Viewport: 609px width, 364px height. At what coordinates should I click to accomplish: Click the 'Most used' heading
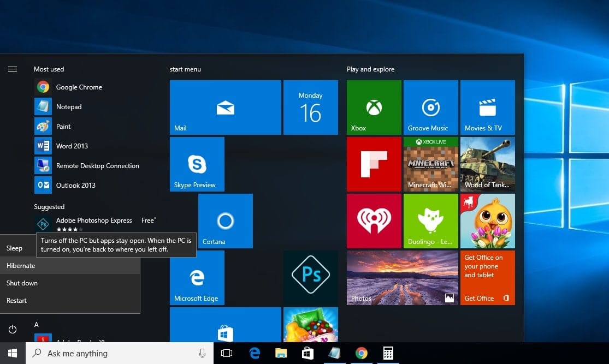[49, 69]
